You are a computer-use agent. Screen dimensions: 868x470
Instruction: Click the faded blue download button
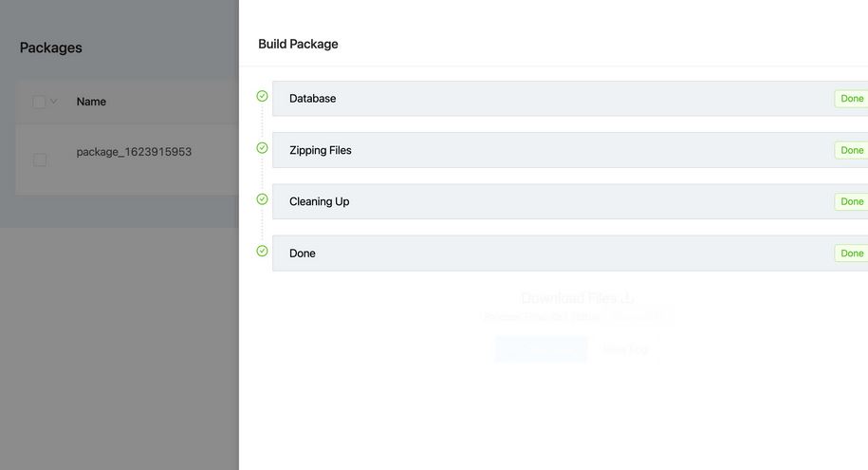[x=542, y=349]
